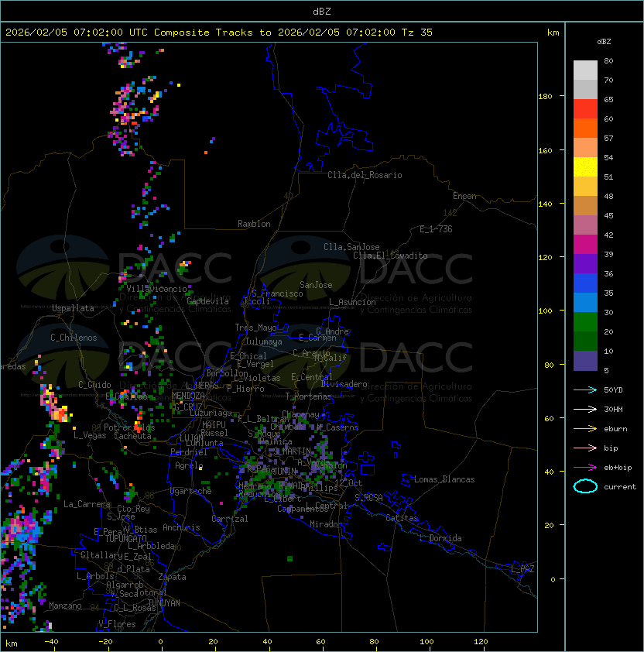Click the L_Dormida label
This screenshot has height=652, width=644.
(440, 538)
